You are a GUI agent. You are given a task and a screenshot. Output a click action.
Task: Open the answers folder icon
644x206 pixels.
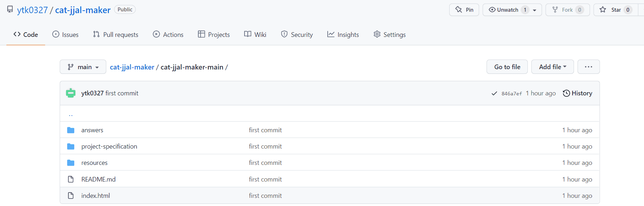click(71, 130)
